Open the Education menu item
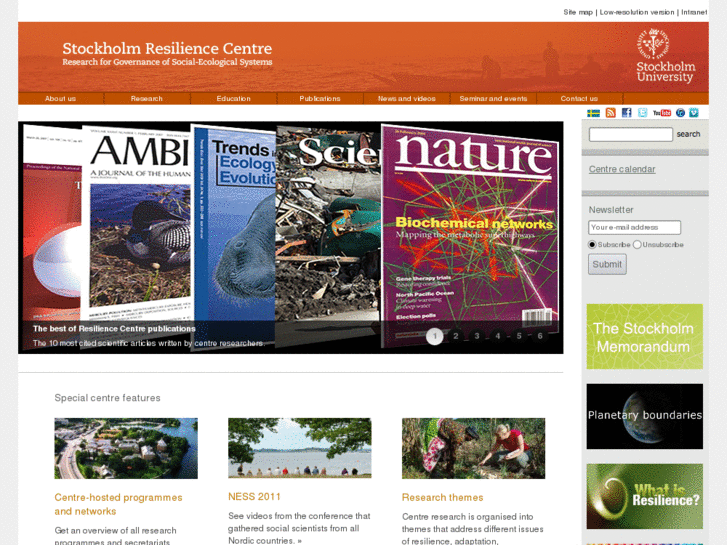This screenshot has width=727, height=545. click(x=233, y=99)
